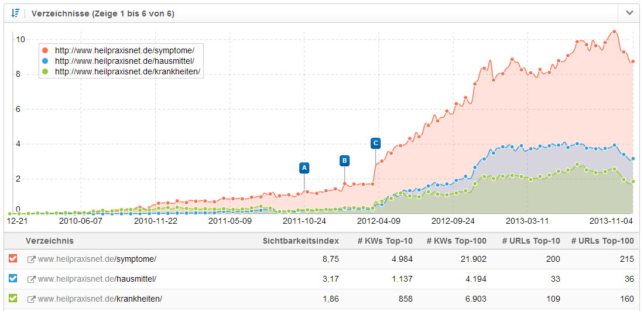Click event pin A on the chart

click(x=304, y=168)
